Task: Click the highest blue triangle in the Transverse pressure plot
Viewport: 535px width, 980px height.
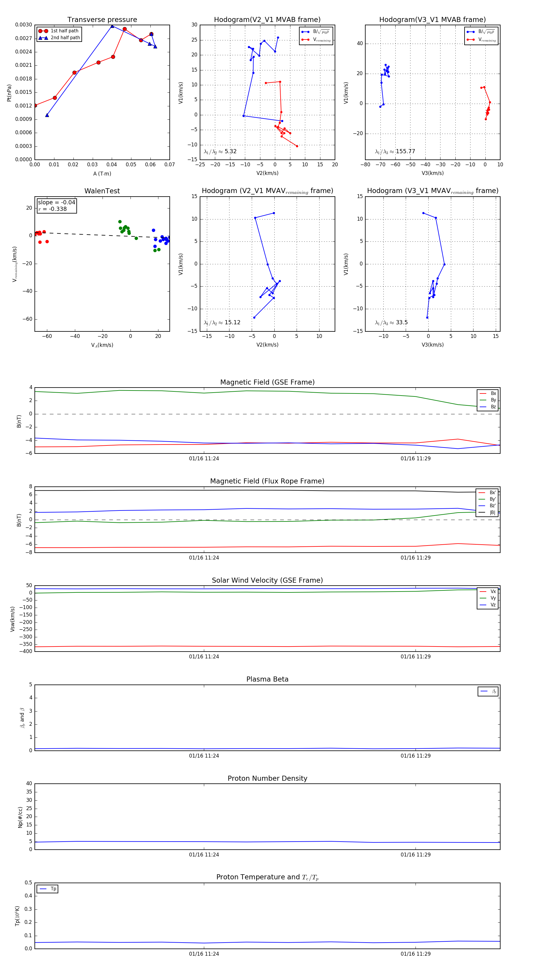Action: coord(112,26)
